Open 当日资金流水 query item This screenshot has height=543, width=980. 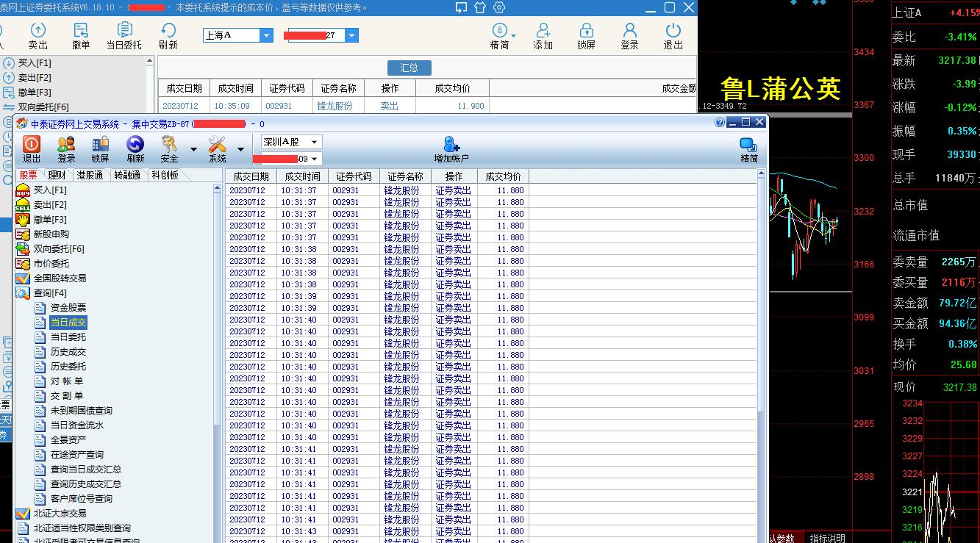[x=77, y=425]
